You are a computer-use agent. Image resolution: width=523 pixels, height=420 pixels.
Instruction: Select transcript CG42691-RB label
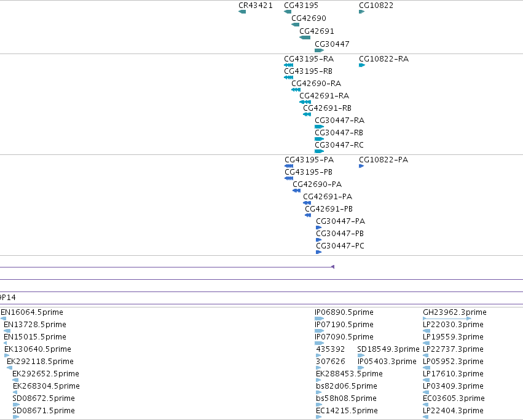[x=327, y=108]
